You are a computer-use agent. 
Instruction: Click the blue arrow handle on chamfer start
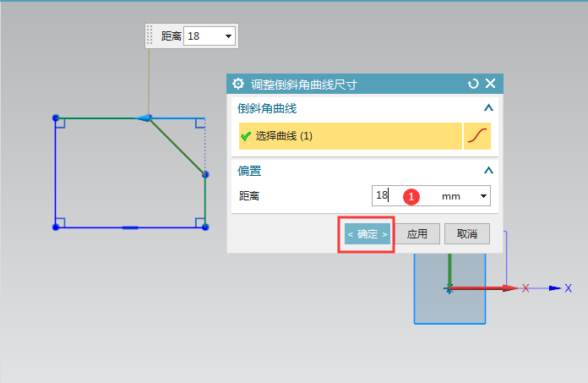(145, 118)
